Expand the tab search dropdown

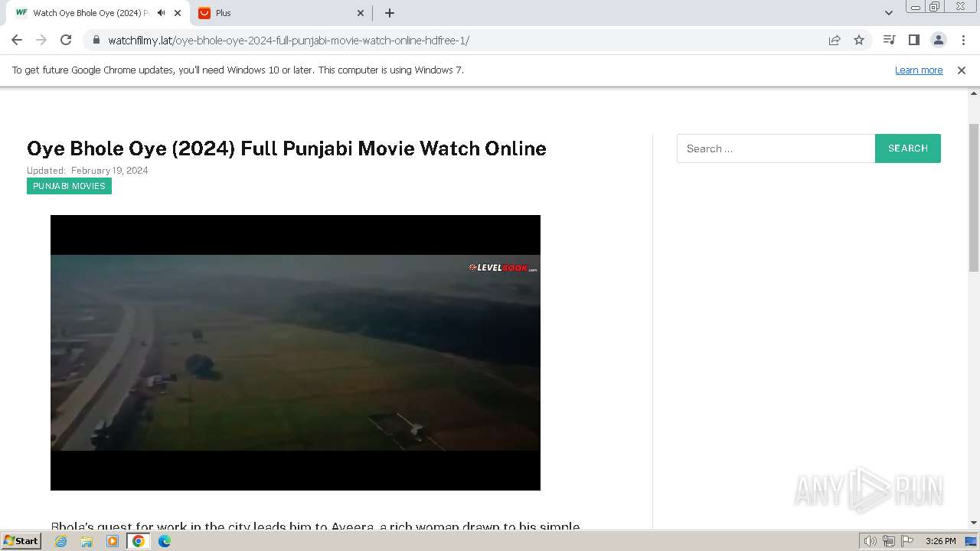889,13
